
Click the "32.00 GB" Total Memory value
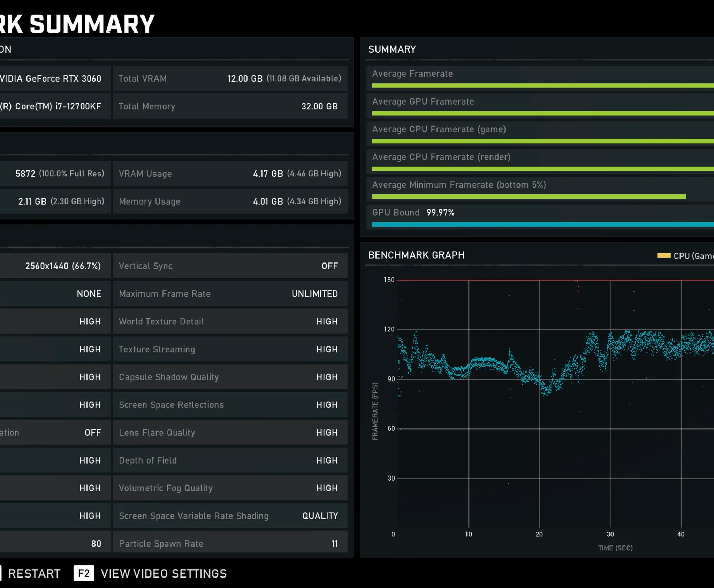(x=320, y=107)
